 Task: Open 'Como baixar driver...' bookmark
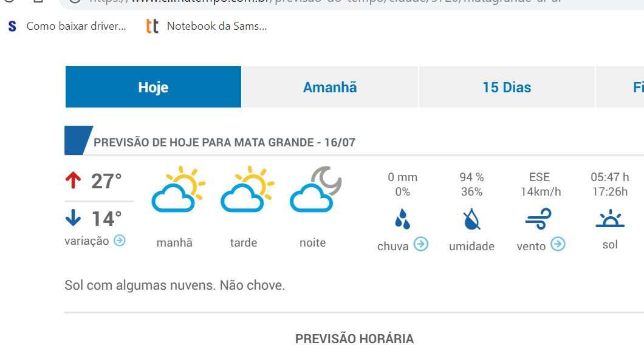(x=67, y=26)
